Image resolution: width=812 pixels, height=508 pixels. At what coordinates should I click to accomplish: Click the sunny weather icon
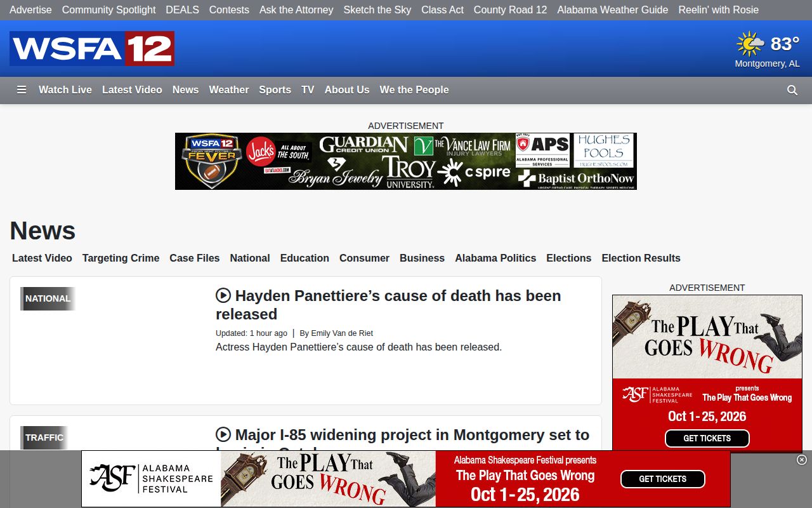750,44
